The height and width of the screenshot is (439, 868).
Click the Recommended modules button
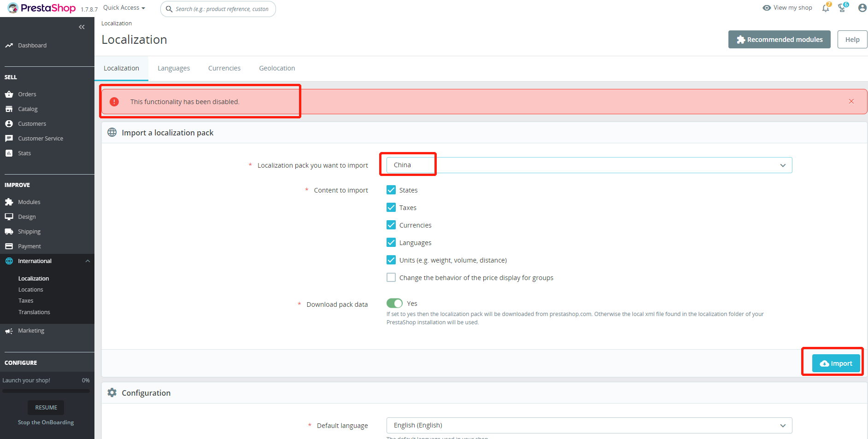[x=779, y=40]
